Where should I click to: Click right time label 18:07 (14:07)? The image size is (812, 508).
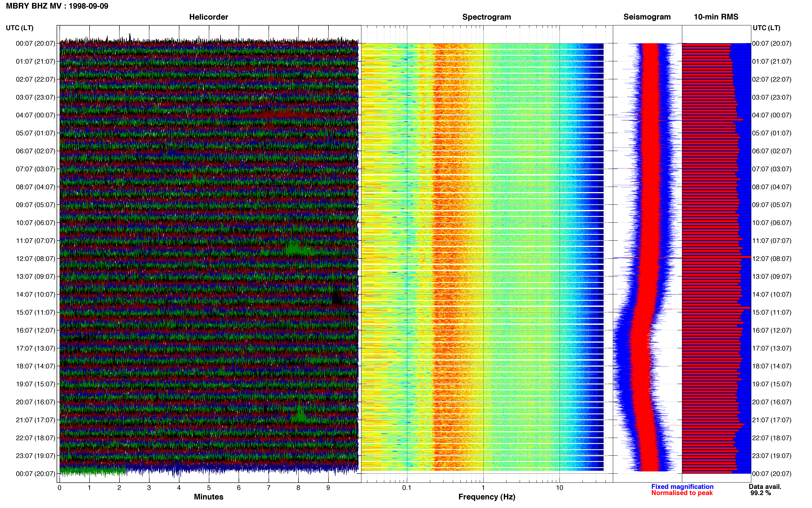tap(772, 366)
